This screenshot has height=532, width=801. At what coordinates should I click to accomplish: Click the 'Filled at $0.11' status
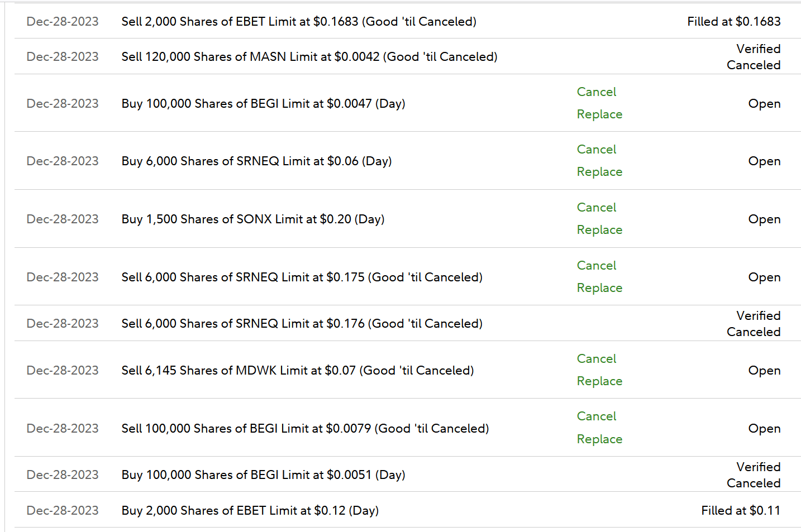(x=740, y=511)
